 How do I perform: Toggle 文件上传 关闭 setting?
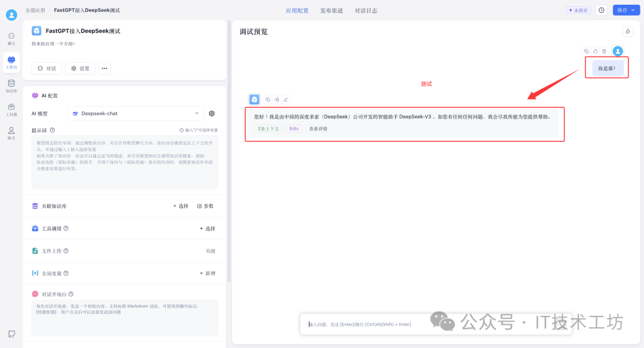pos(210,251)
